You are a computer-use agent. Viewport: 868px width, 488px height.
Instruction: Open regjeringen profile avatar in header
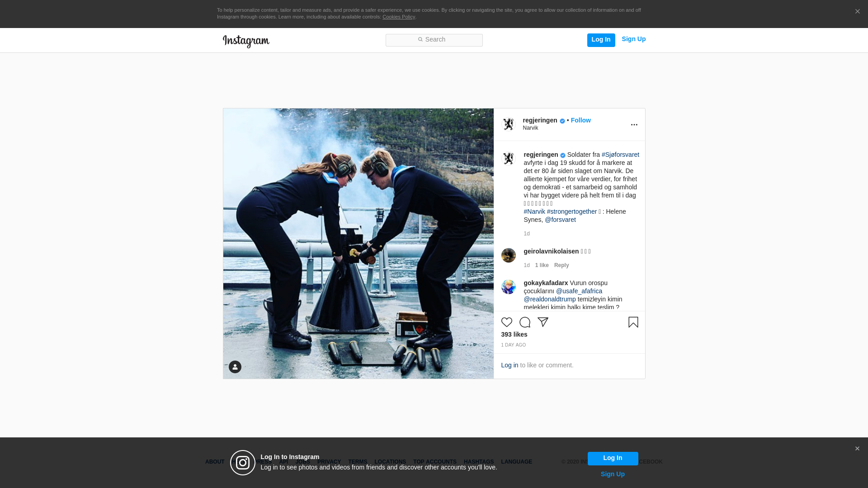pyautogui.click(x=509, y=124)
